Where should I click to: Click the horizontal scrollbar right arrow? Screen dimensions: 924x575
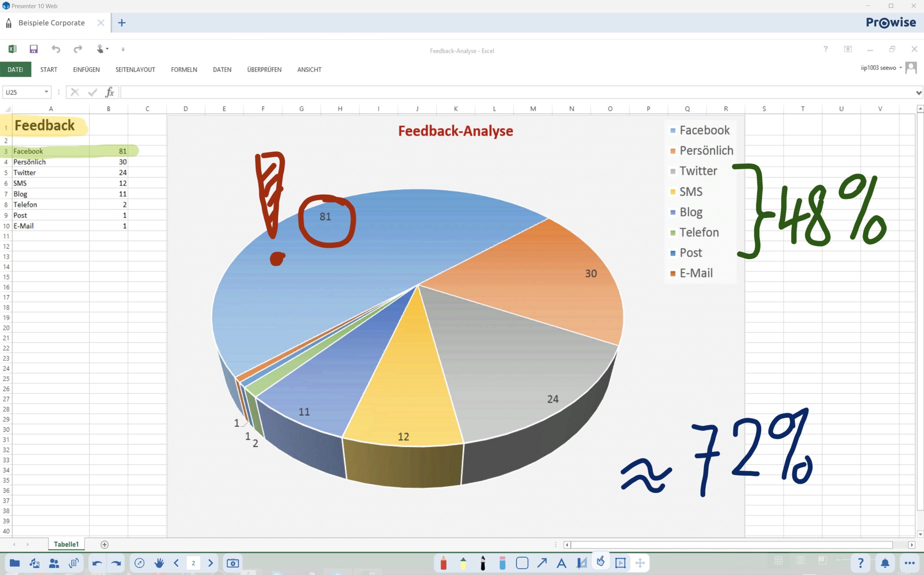(911, 545)
